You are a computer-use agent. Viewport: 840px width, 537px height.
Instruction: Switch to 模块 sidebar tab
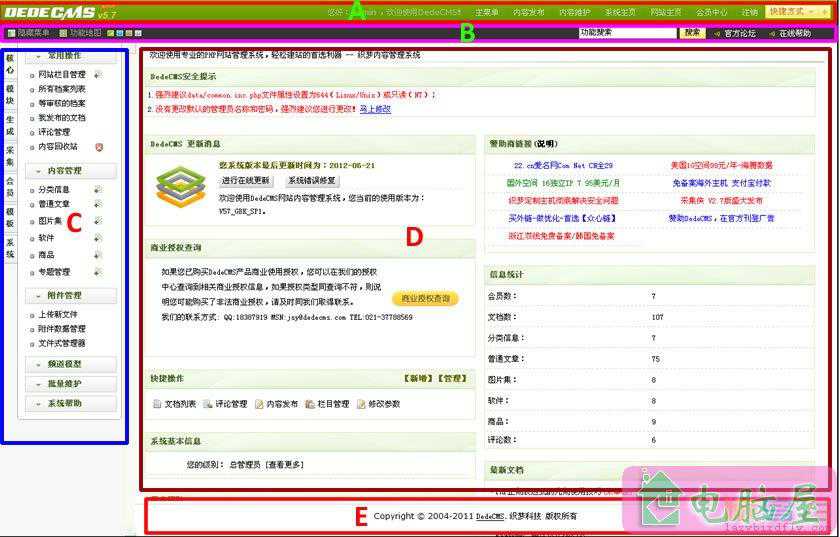click(10, 95)
